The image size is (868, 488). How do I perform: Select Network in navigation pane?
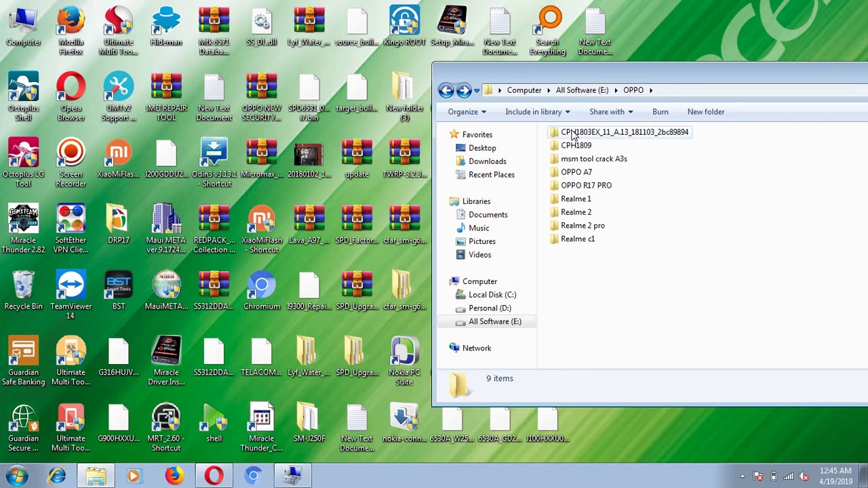point(476,348)
